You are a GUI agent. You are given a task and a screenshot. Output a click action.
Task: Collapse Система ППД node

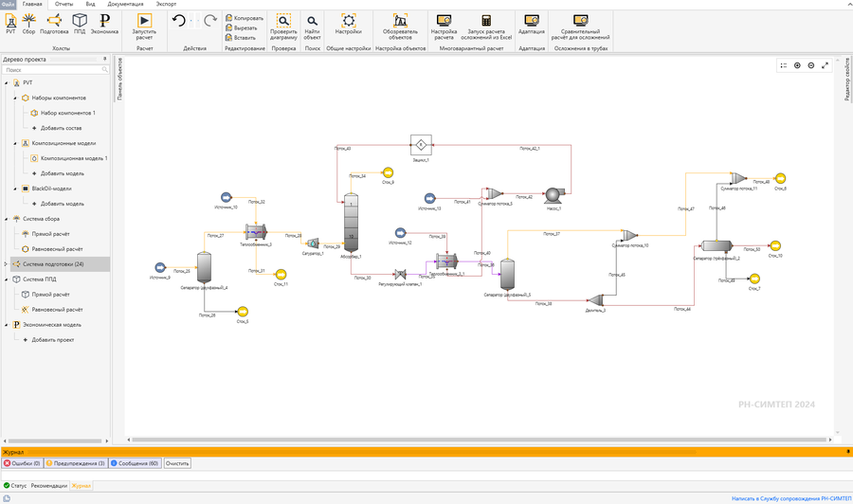click(7, 279)
